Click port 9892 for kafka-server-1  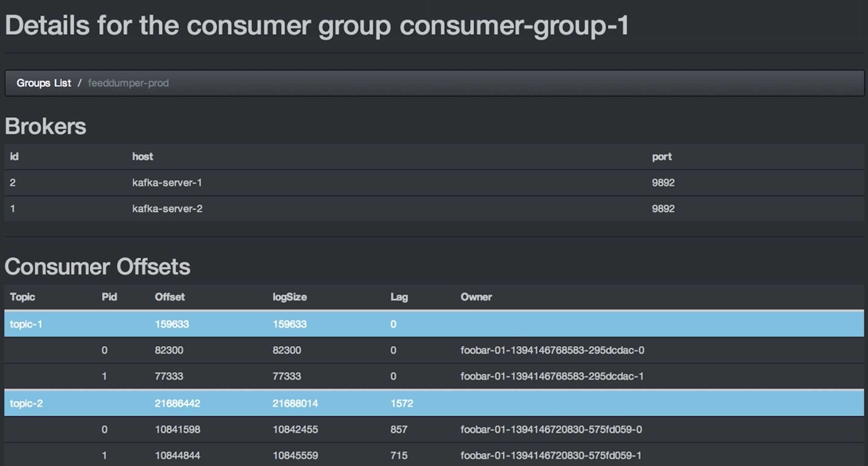[663, 183]
